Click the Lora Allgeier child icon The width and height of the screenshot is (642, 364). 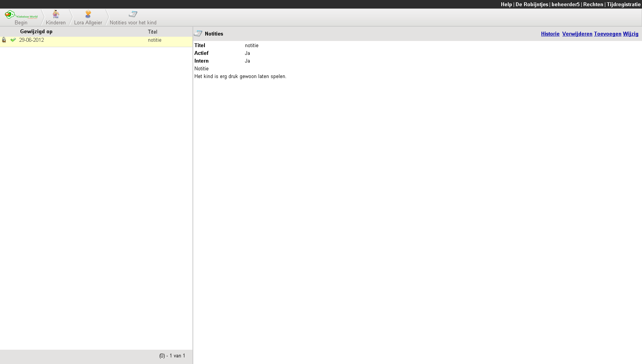coord(88,14)
